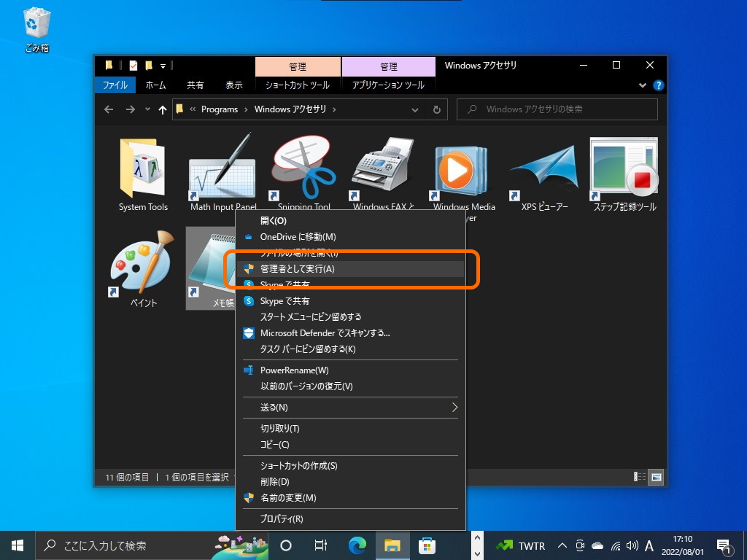Choose 管理者として実行(A) from context menu
Viewport: 747px width, 560px height.
click(350, 268)
